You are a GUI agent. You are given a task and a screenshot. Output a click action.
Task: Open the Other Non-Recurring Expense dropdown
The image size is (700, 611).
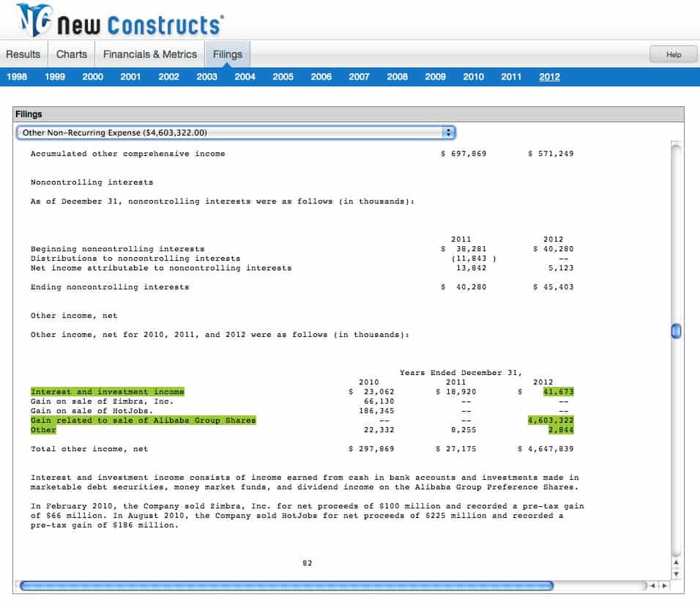pos(236,133)
